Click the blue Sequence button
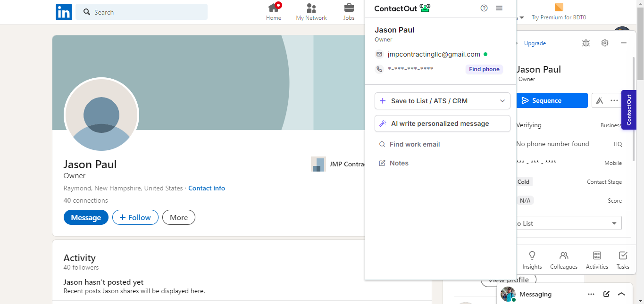The image size is (644, 304). click(x=551, y=100)
